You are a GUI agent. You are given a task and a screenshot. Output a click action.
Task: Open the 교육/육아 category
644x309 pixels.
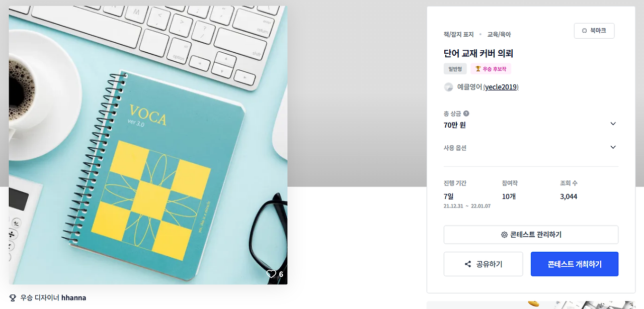tap(499, 34)
